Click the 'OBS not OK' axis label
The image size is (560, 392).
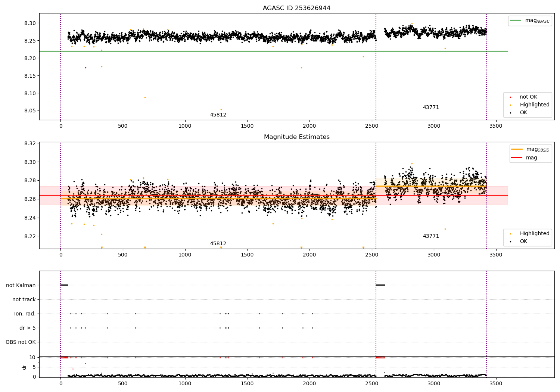[x=21, y=342]
